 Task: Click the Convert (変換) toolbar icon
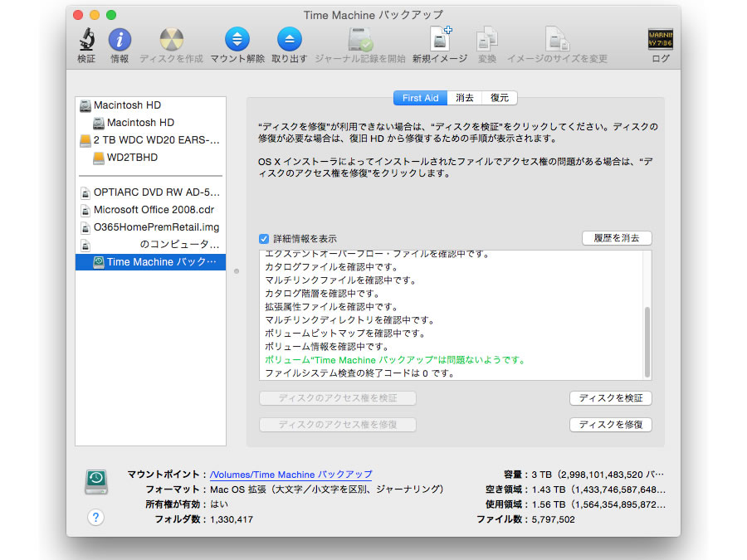[487, 40]
